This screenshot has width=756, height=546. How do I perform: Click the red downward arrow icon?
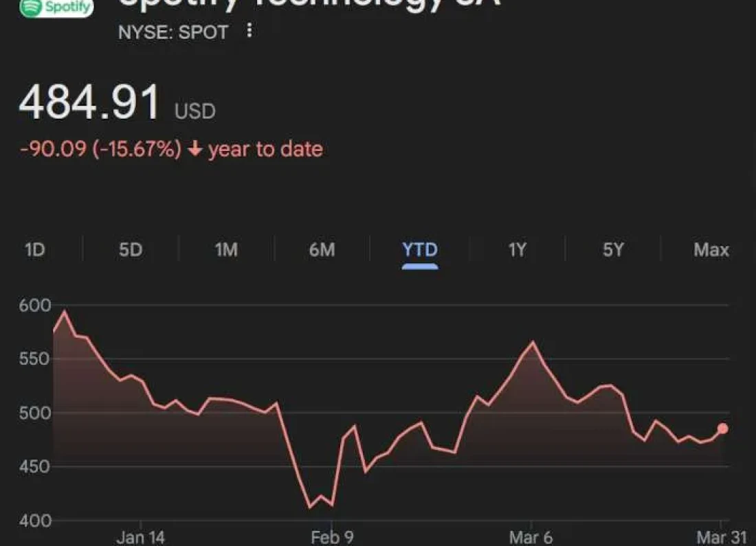pos(196,148)
